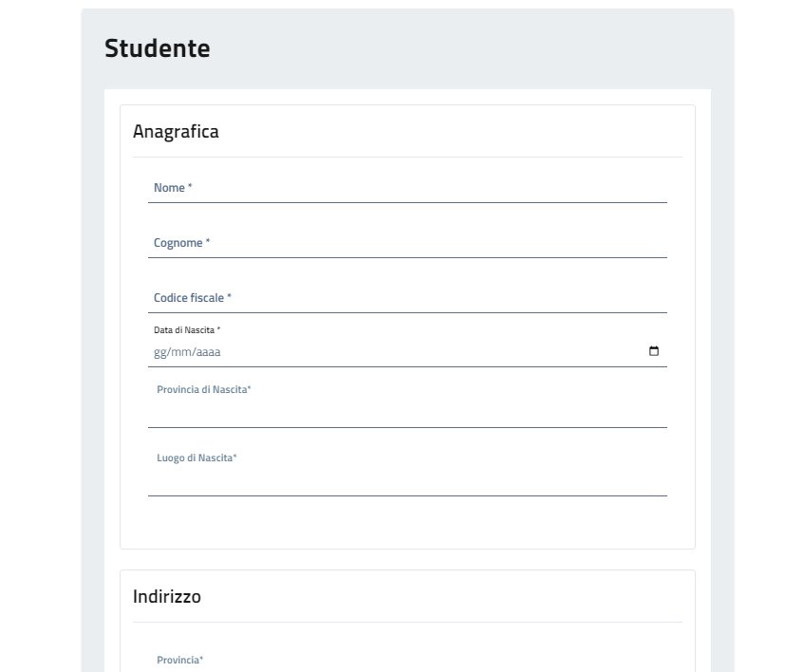
Task: Open the Provincia dropdown under Indirizzo
Action: [x=407, y=664]
